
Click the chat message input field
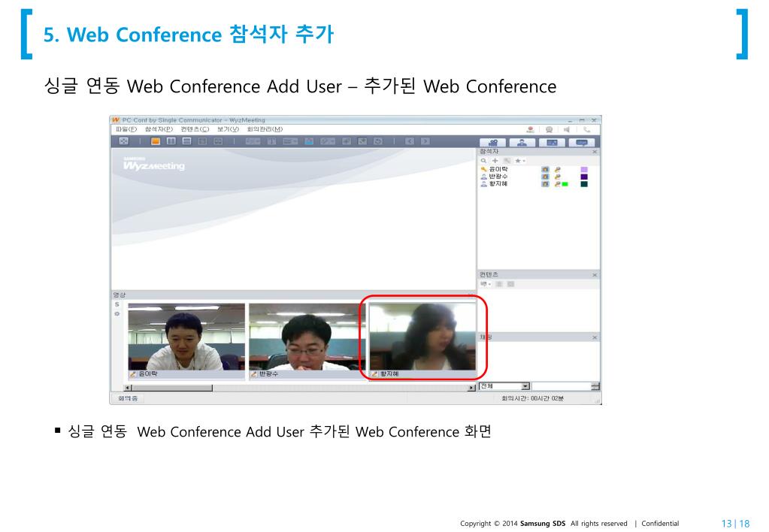point(561,386)
